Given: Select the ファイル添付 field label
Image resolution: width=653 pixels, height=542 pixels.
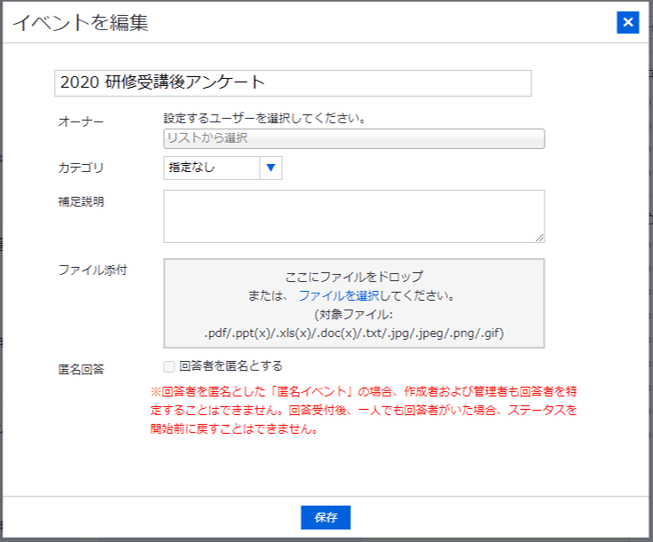Looking at the screenshot, I should coord(92,270).
